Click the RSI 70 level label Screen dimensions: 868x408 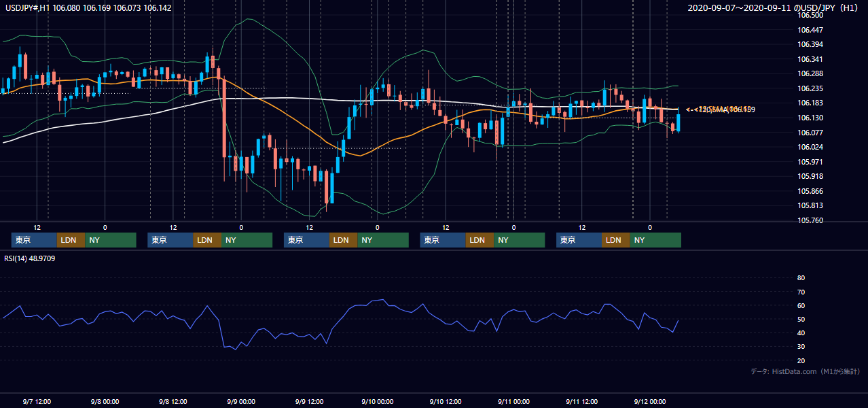(801, 292)
